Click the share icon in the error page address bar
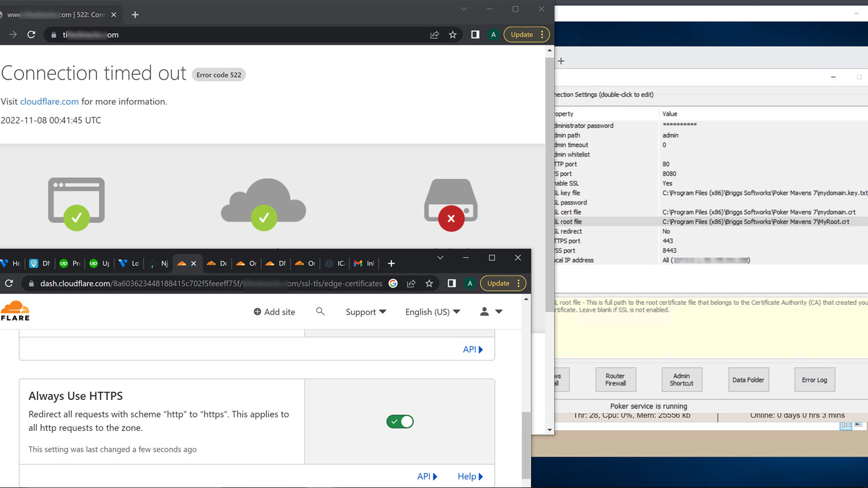Viewport: 868px width, 488px height. [435, 35]
